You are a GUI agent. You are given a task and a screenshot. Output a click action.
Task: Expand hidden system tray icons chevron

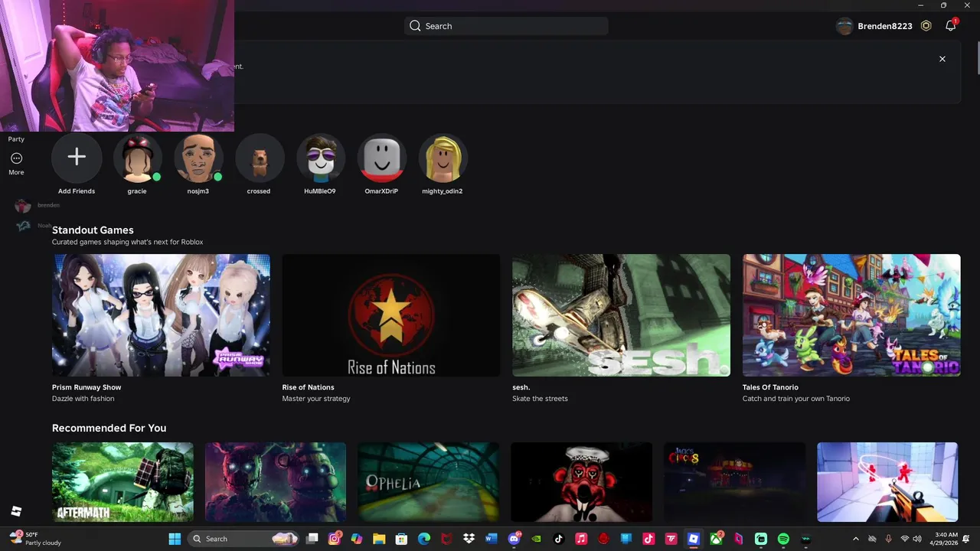(855, 539)
